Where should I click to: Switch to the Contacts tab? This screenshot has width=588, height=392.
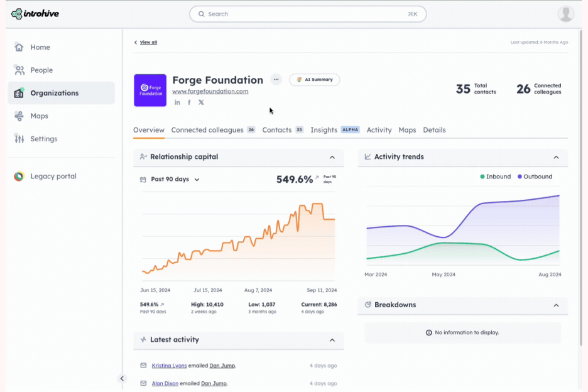click(283, 130)
